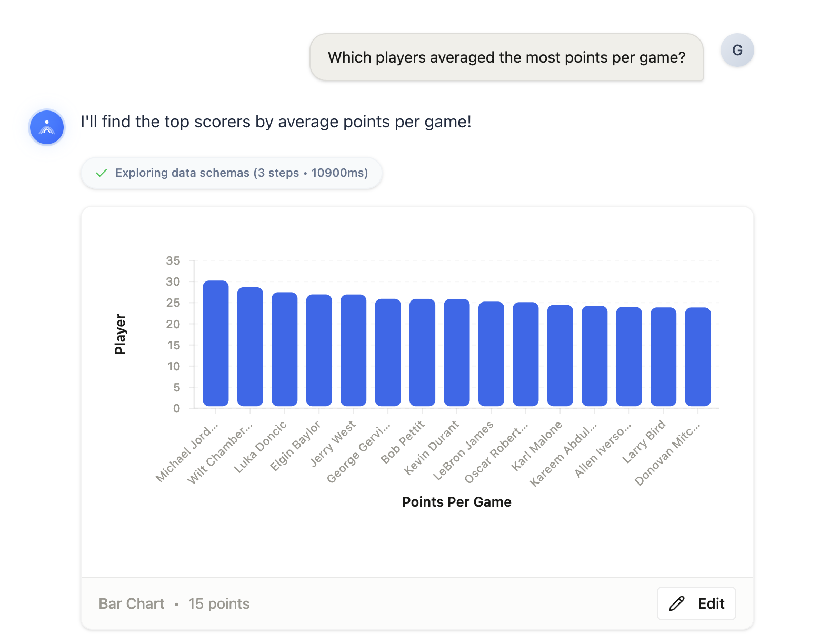Click the user message about points per game
The width and height of the screenshot is (820, 644).
click(507, 57)
